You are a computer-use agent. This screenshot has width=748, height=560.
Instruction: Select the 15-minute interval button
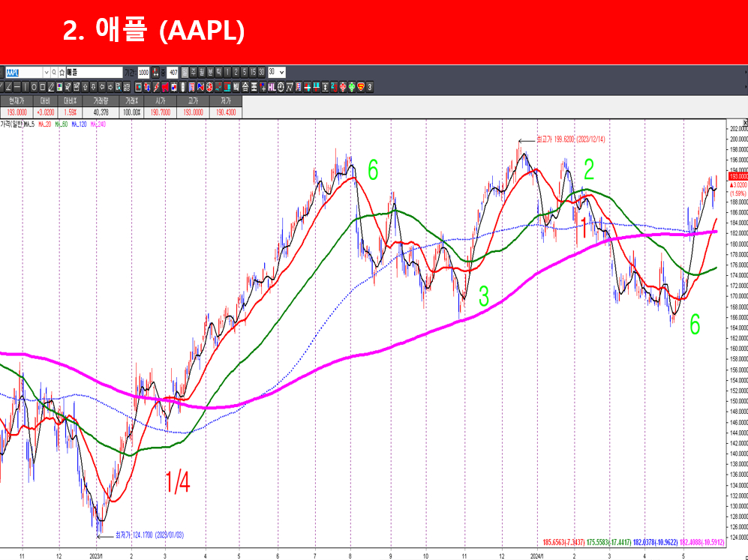[x=252, y=72]
